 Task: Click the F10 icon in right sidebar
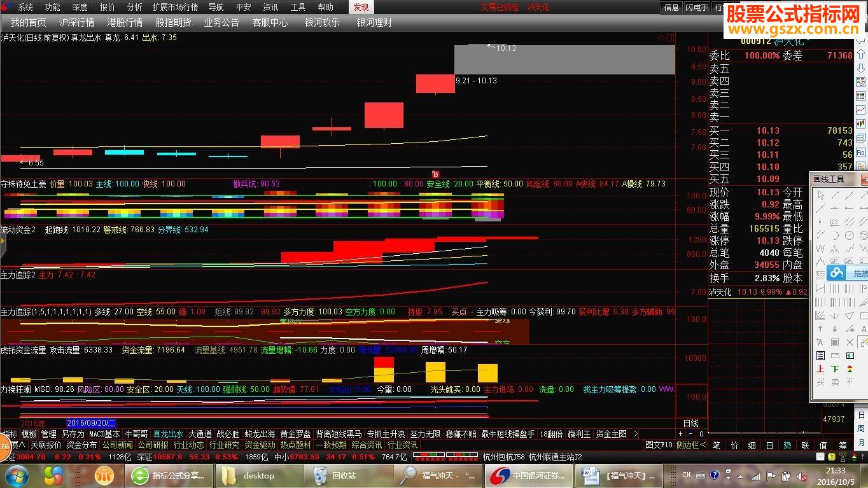[861, 153]
